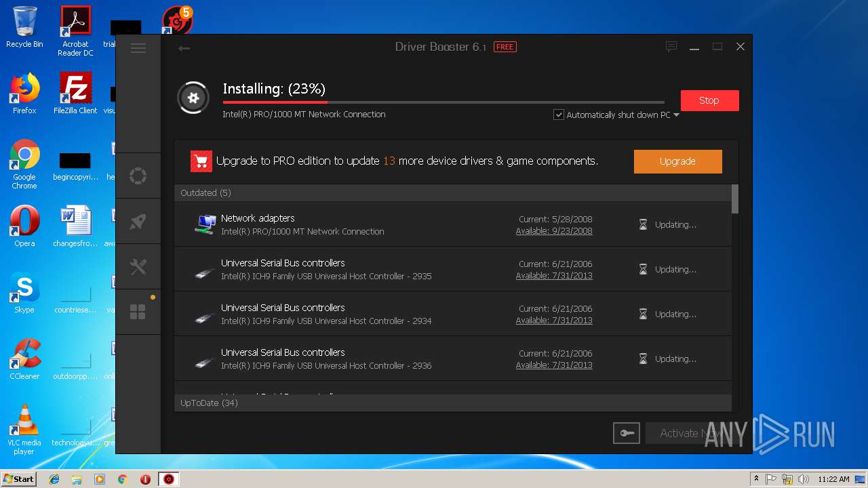Open Google Chrome from the desktop
Screen dimensions: 868x488
click(24, 164)
